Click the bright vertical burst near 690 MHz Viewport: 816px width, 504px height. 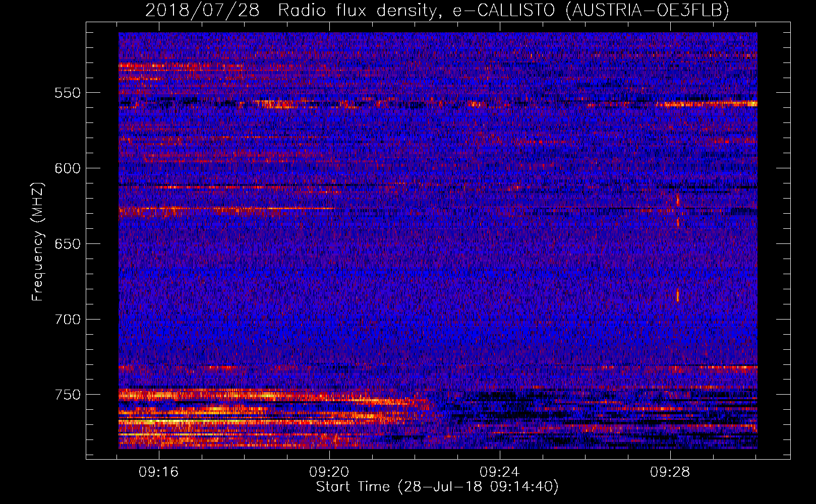point(677,295)
